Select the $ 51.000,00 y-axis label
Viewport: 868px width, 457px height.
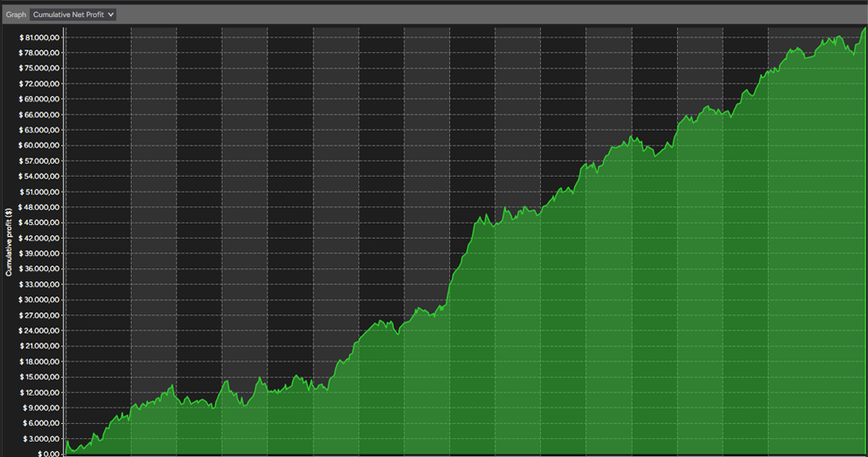[40, 192]
